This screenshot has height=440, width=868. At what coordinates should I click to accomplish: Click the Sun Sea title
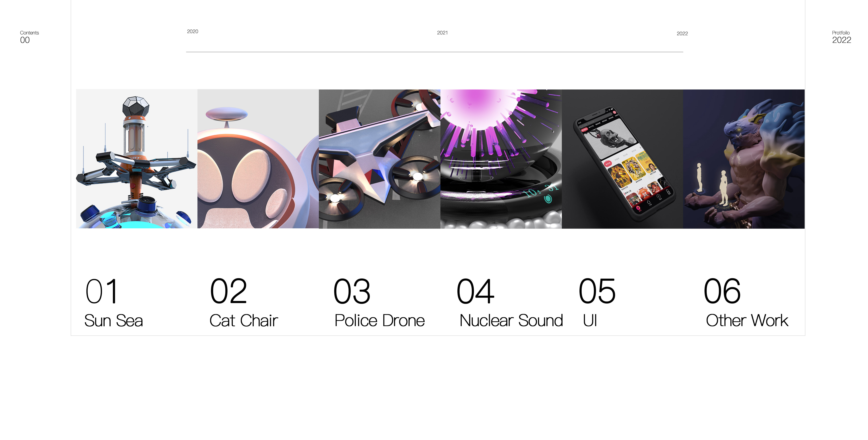(113, 321)
